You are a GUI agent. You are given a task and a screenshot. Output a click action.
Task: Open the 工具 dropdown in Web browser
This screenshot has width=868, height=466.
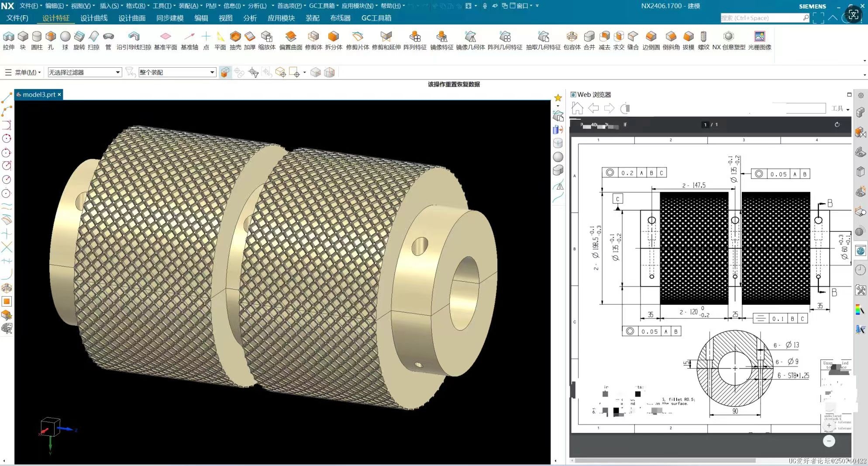tap(840, 108)
